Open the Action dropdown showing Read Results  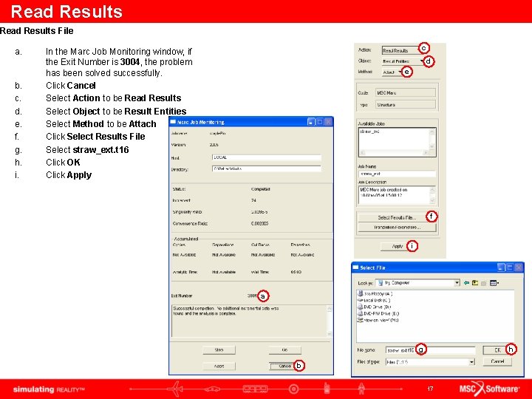coord(400,50)
